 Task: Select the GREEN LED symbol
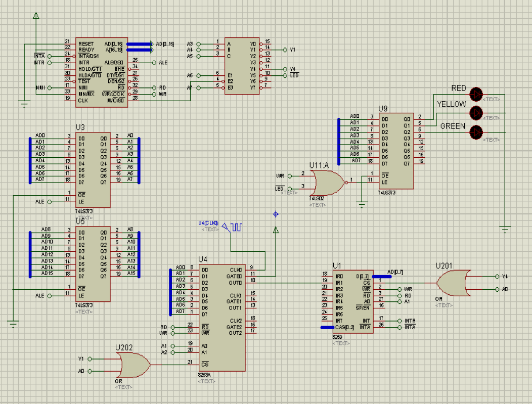pyautogui.click(x=476, y=132)
